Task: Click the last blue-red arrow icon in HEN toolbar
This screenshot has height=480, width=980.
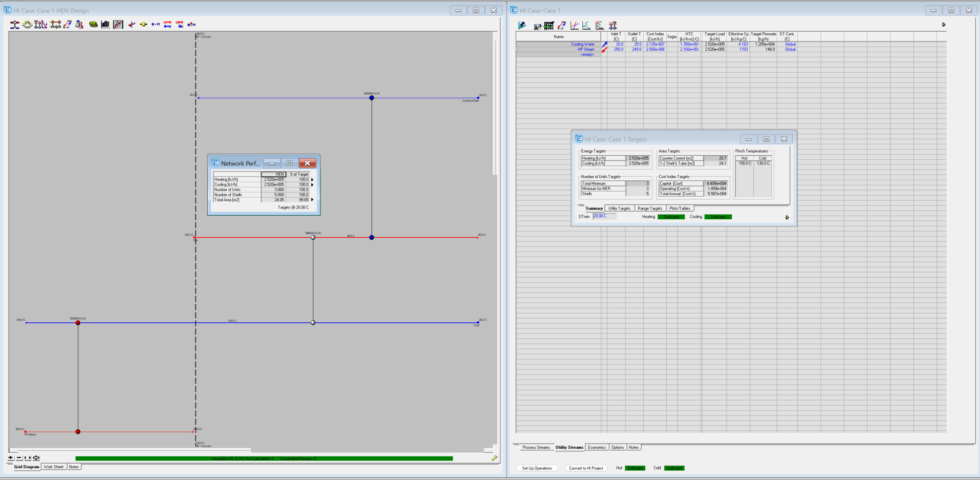Action: click(191, 25)
